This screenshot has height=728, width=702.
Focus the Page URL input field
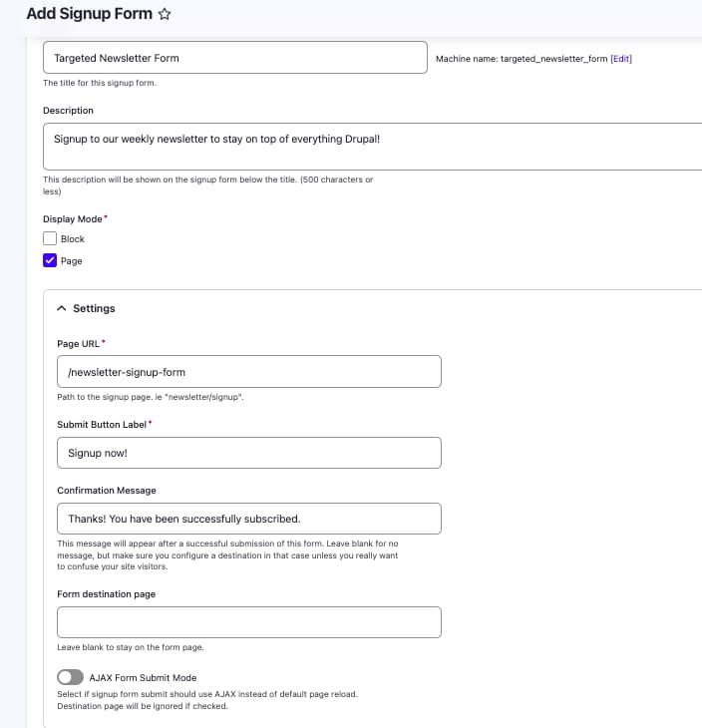click(x=248, y=372)
